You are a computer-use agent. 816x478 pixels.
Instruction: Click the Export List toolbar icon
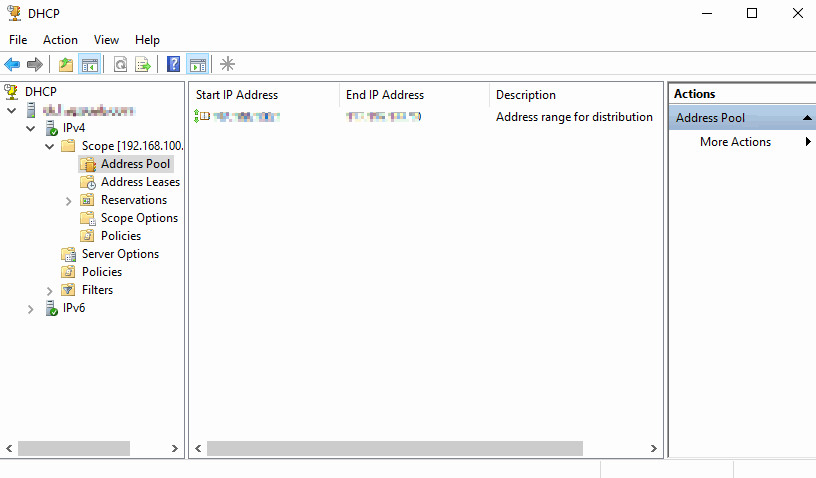(143, 65)
